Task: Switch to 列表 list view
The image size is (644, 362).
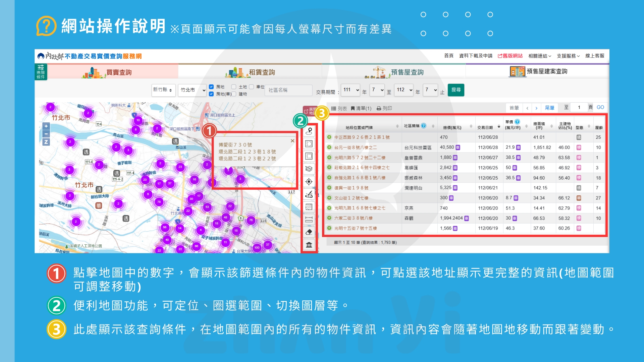Action: click(x=339, y=109)
